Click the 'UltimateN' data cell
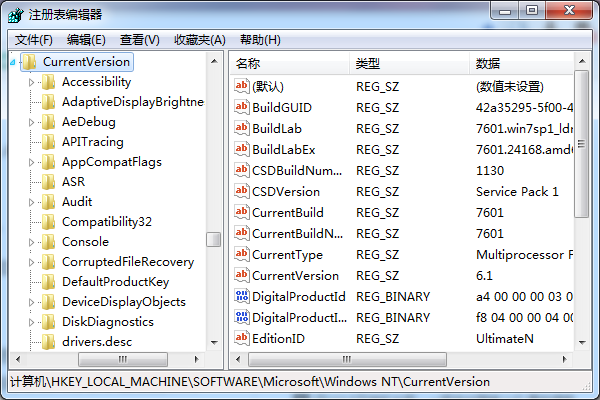Screen dimensions: 600x400 (x=505, y=338)
